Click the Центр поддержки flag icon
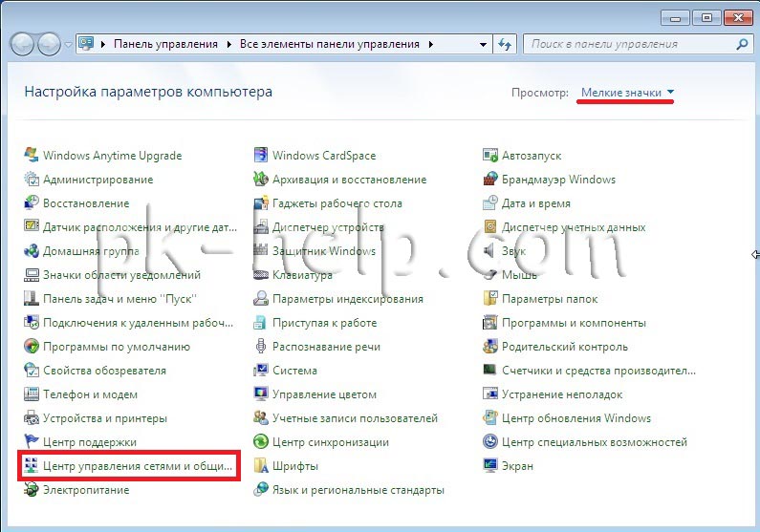This screenshot has height=532, width=760. coord(31,442)
